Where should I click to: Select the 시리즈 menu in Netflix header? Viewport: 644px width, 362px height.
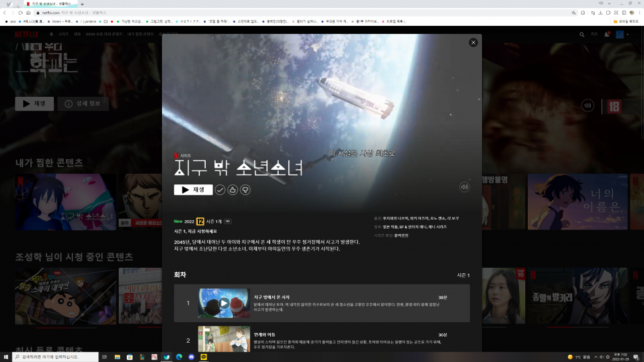63,34
